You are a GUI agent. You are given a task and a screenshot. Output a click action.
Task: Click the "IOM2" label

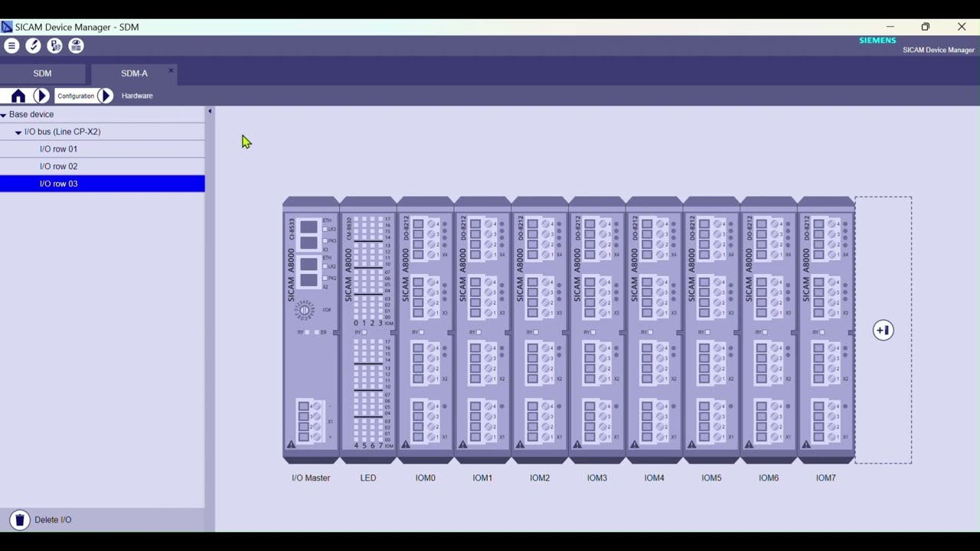[x=540, y=478]
